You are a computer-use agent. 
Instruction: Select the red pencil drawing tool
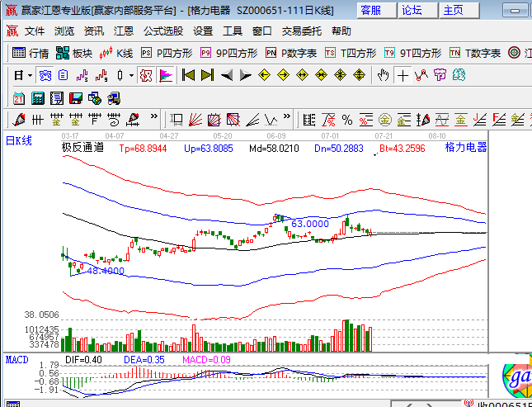(x=19, y=120)
